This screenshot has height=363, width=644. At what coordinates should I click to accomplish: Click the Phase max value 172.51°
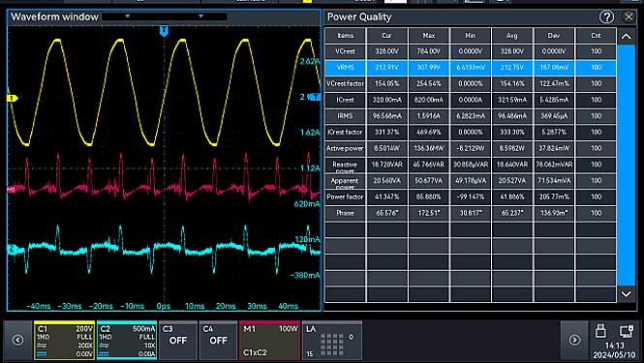tap(429, 213)
